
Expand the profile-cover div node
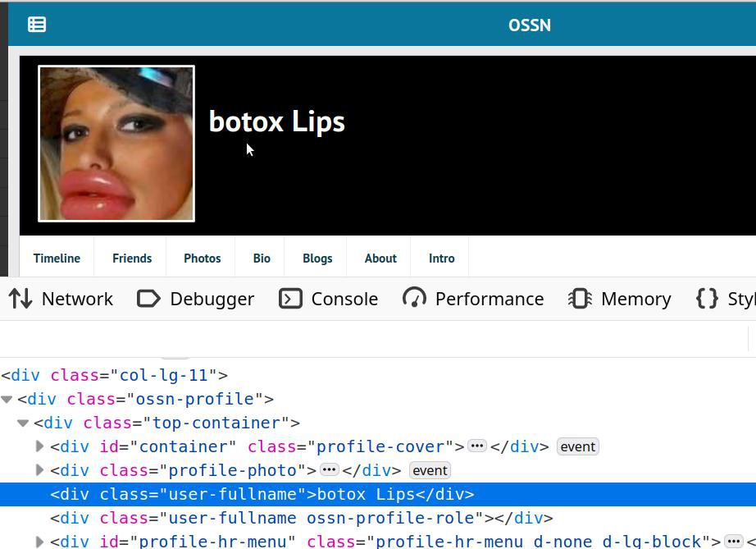click(39, 446)
